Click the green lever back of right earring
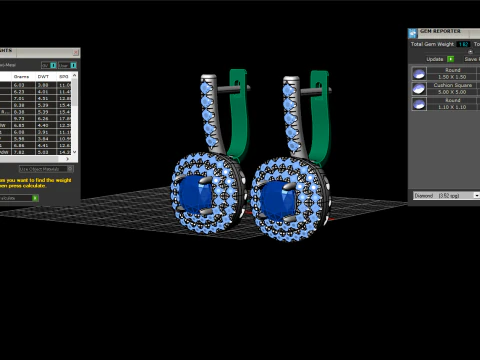Viewport: 480px width, 360px height. (x=320, y=117)
